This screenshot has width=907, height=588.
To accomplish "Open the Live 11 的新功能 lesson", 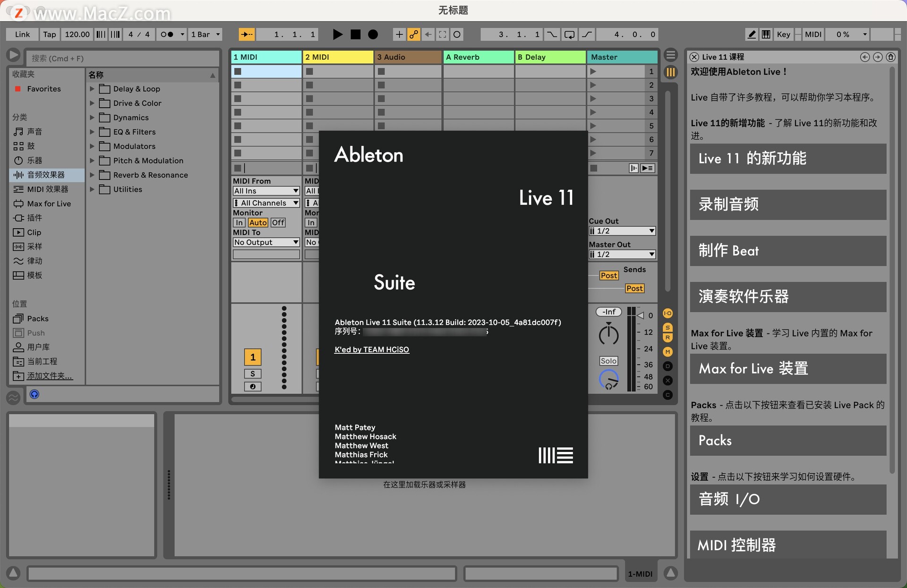I will click(788, 159).
